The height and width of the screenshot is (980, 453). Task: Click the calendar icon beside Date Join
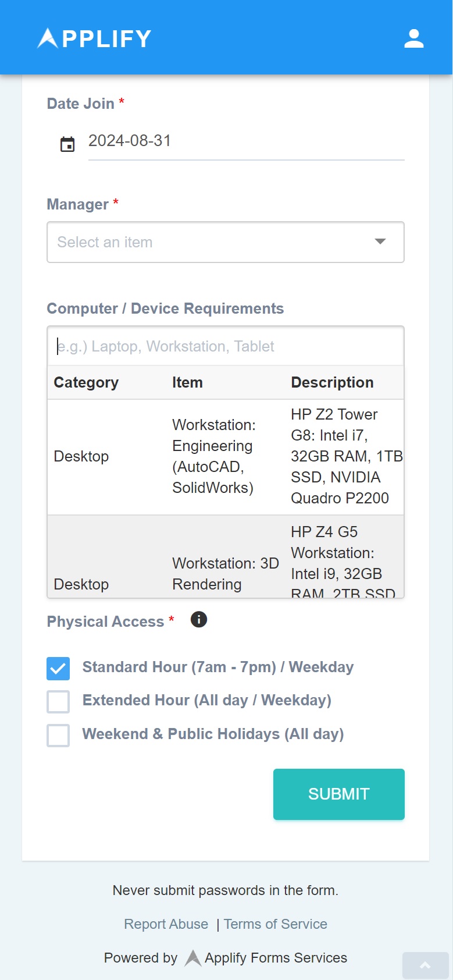pyautogui.click(x=67, y=144)
